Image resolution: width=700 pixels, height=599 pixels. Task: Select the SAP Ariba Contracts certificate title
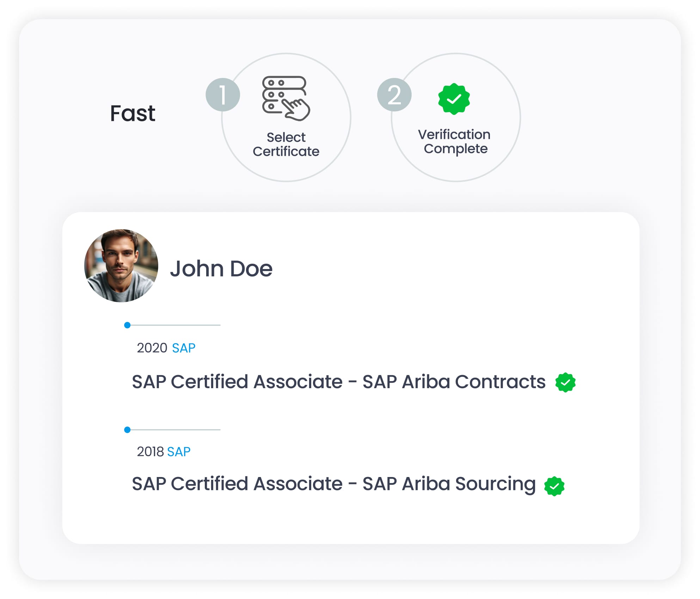(x=338, y=382)
